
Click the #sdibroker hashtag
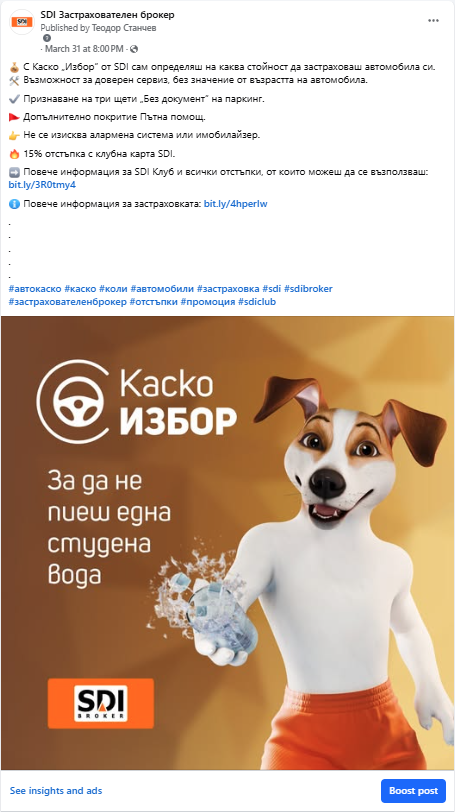308,289
